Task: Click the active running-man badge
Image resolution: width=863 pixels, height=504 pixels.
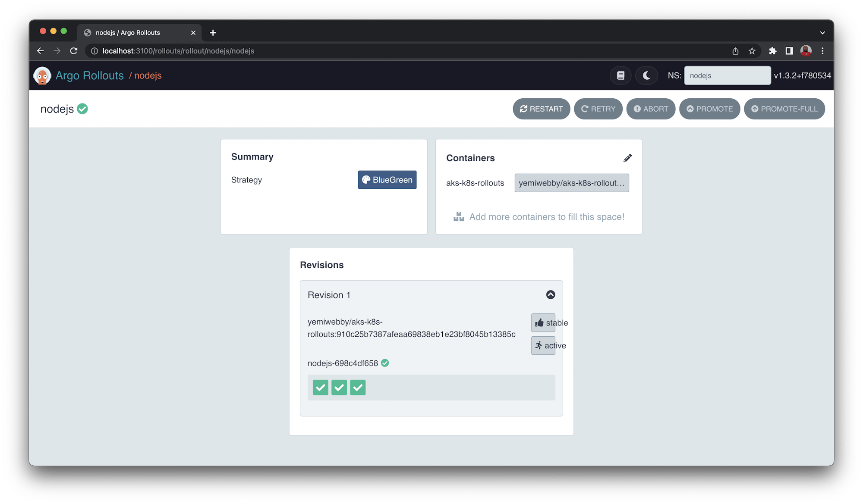Action: click(543, 345)
